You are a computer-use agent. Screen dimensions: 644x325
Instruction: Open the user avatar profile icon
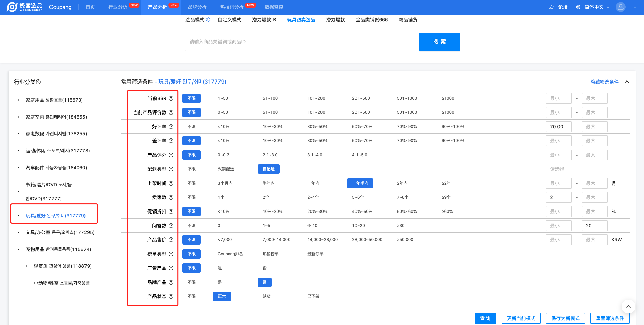coord(620,7)
